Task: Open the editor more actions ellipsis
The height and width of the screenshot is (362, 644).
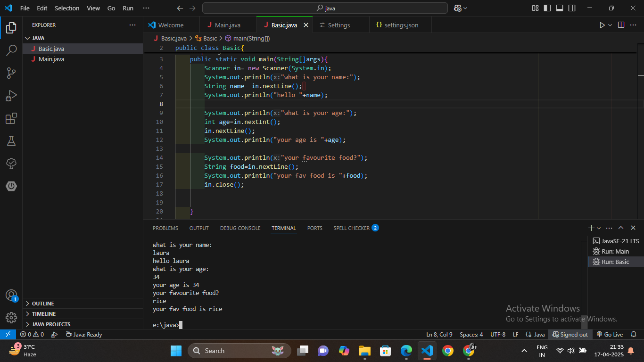Action: tap(633, 25)
